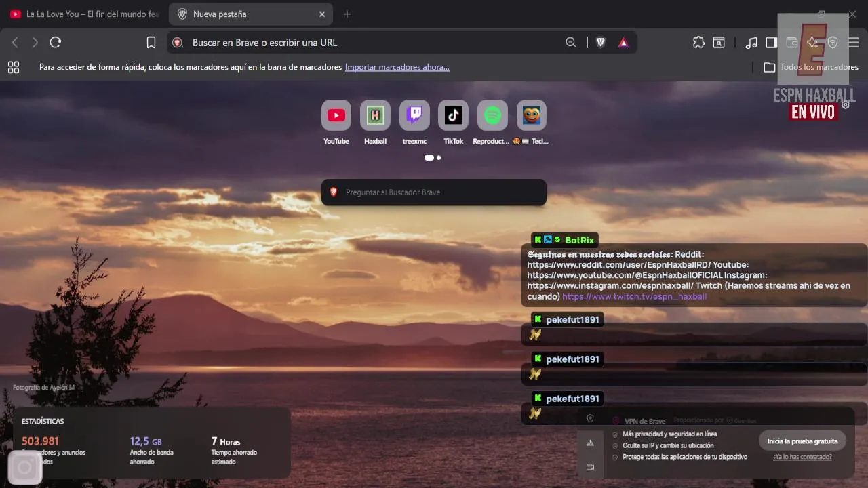Click the 7 Horas time saved value
This screenshot has height=488, width=868.
[x=226, y=441]
